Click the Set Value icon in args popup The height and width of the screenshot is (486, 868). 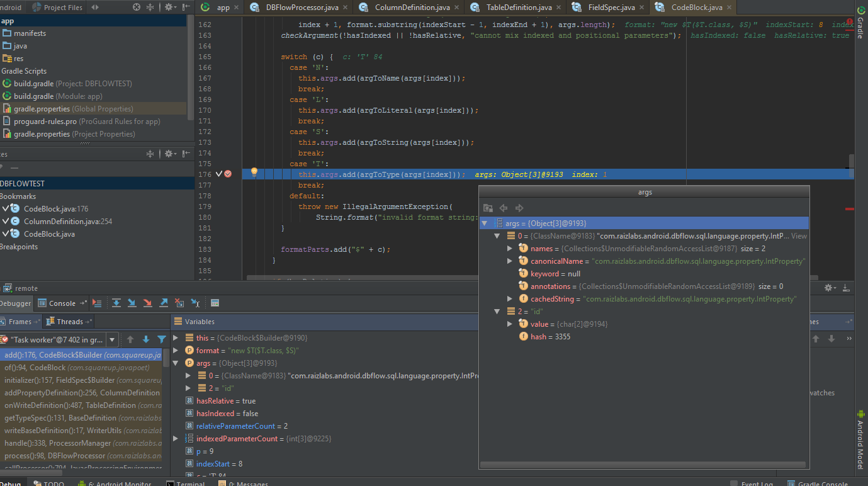click(x=488, y=208)
